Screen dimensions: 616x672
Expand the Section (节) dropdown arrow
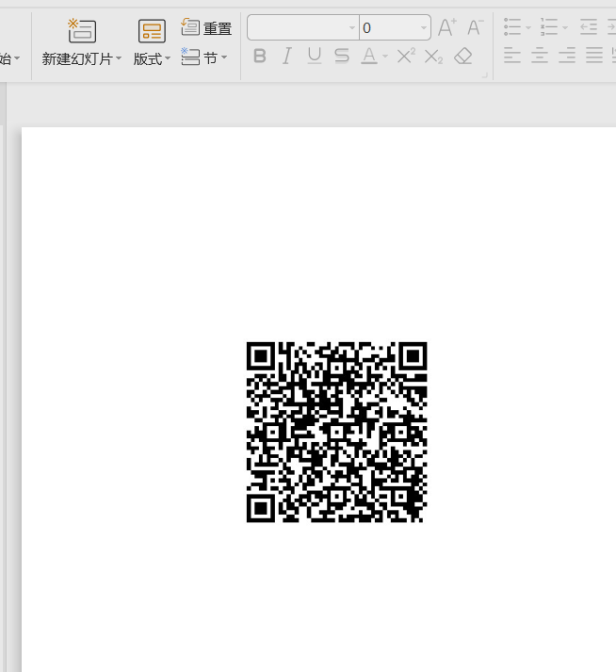pos(224,57)
